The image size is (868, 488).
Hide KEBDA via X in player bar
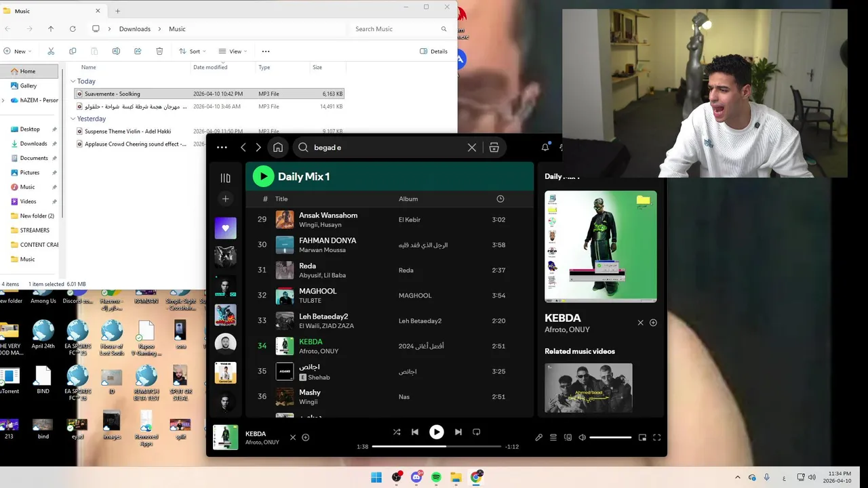click(293, 437)
